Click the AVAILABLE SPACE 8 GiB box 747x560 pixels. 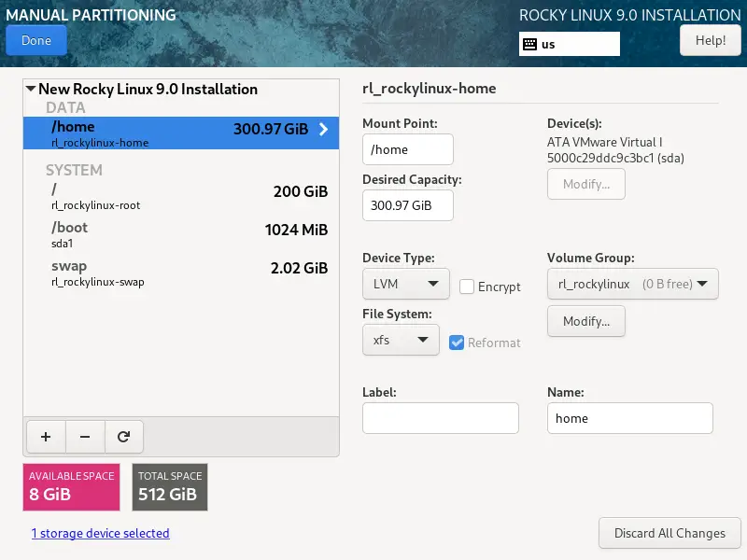(72, 487)
